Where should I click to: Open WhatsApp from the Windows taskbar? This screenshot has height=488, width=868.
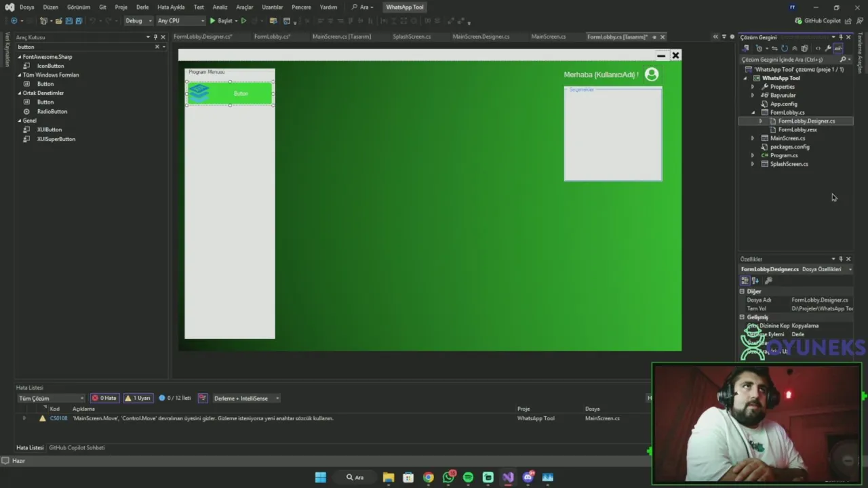point(448,477)
